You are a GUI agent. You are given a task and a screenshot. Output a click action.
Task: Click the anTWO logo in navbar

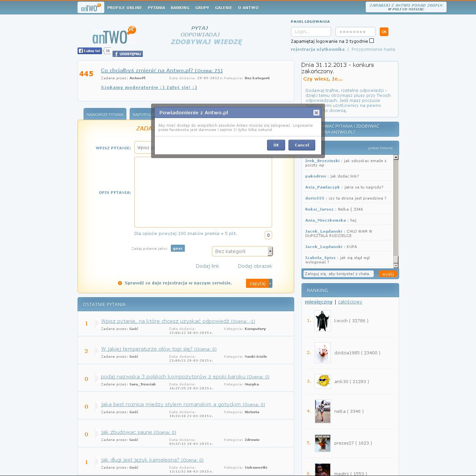click(91, 7)
